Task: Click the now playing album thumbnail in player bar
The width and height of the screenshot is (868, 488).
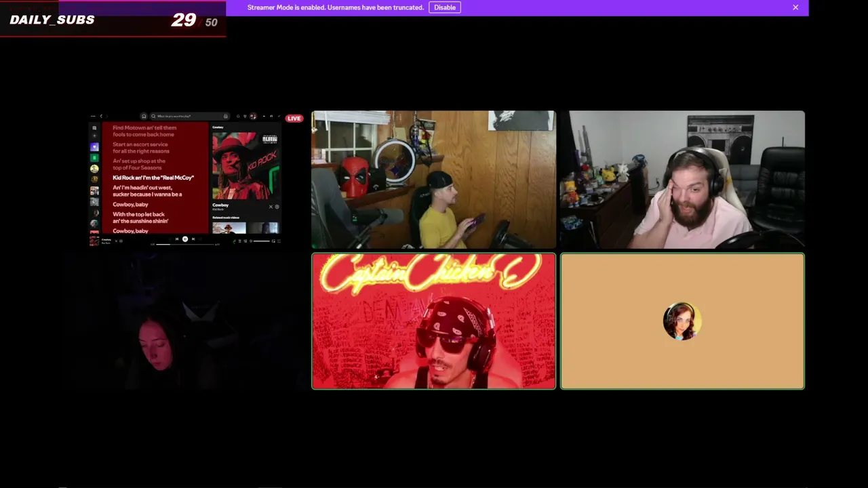Action: coord(94,241)
